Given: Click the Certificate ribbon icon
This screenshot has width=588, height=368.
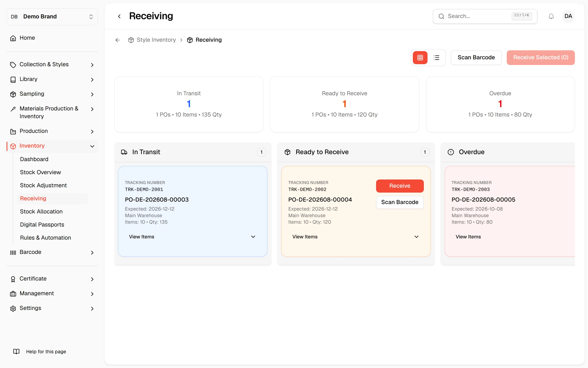Looking at the screenshot, I should coord(13,279).
